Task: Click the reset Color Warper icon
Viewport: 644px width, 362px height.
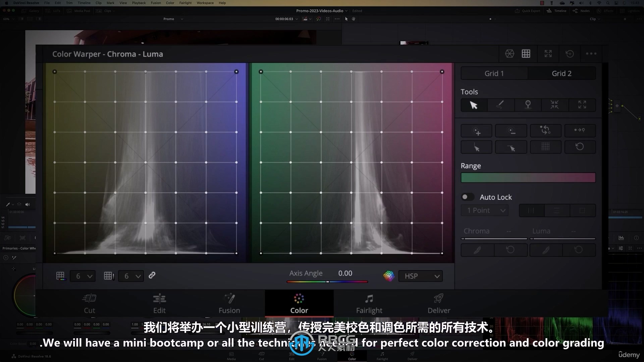Action: tap(570, 54)
